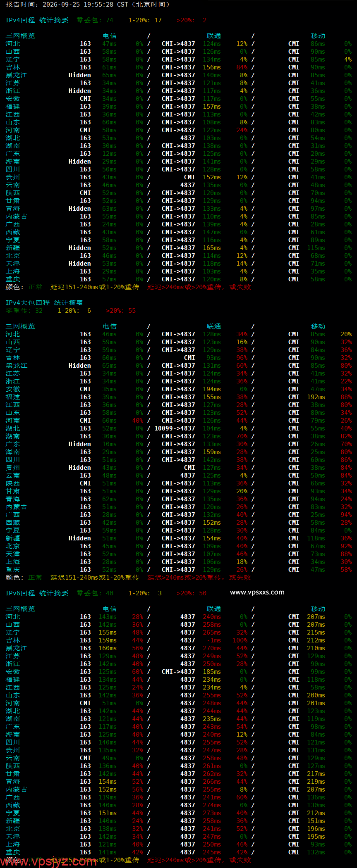Click 浙江 row's '90ms' in IPv6回程 table
Image resolution: width=357 pixels, height=868 pixels.
318,664
